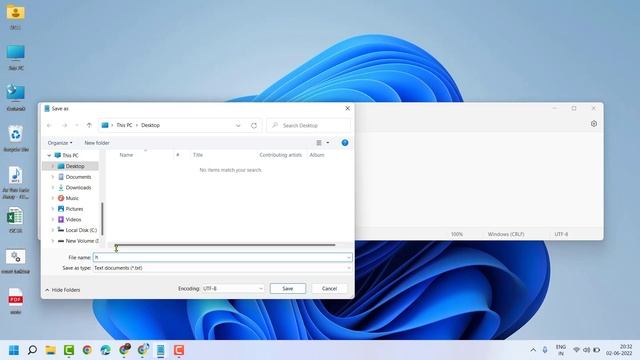This screenshot has width=640, height=360.
Task: Select the Excel file desktop icon
Action: tap(16, 220)
